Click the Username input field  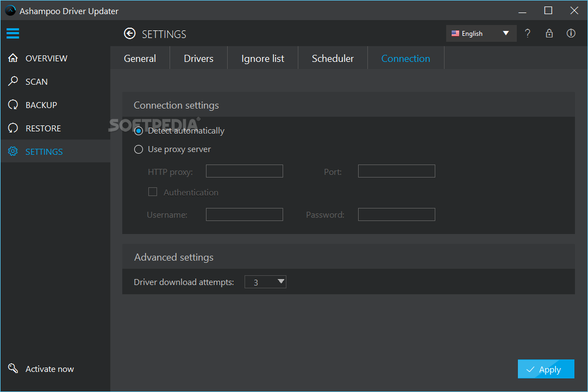[x=245, y=214]
